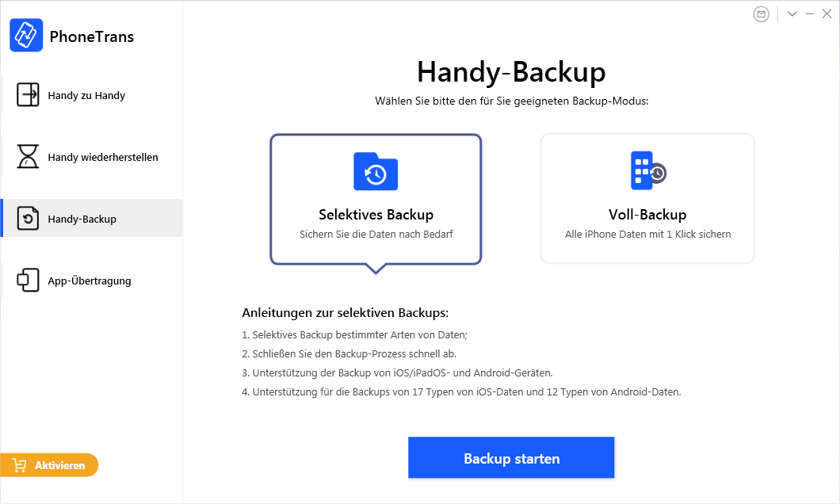Click the App-Übertragung devices icon

28,281
